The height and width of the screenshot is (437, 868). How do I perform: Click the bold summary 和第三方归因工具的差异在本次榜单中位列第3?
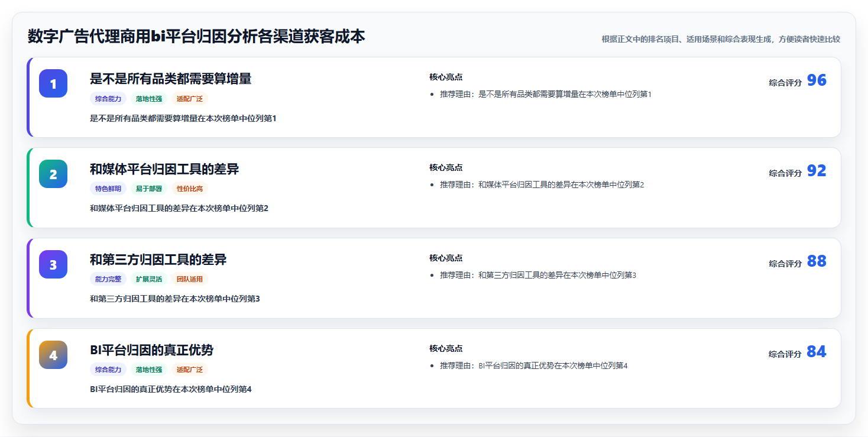[x=175, y=299]
